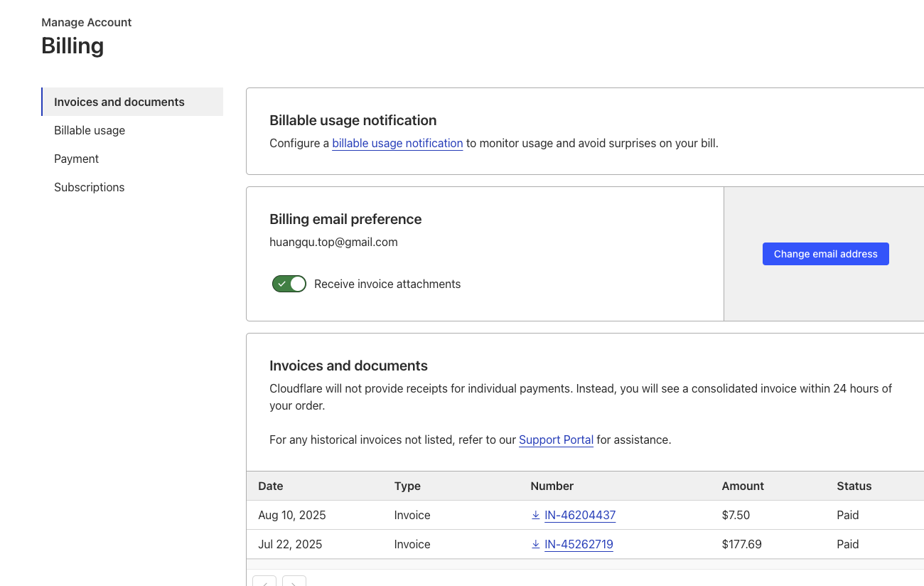
Task: Click Change email address button
Action: tap(825, 254)
